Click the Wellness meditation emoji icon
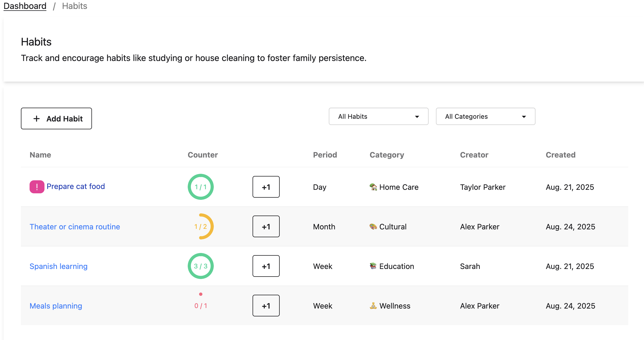 click(373, 306)
